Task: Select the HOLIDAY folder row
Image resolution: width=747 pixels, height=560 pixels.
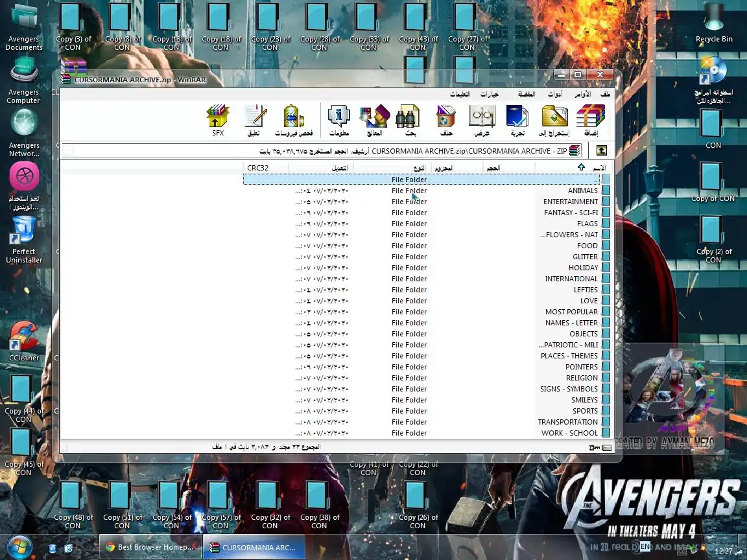Action: [x=427, y=268]
